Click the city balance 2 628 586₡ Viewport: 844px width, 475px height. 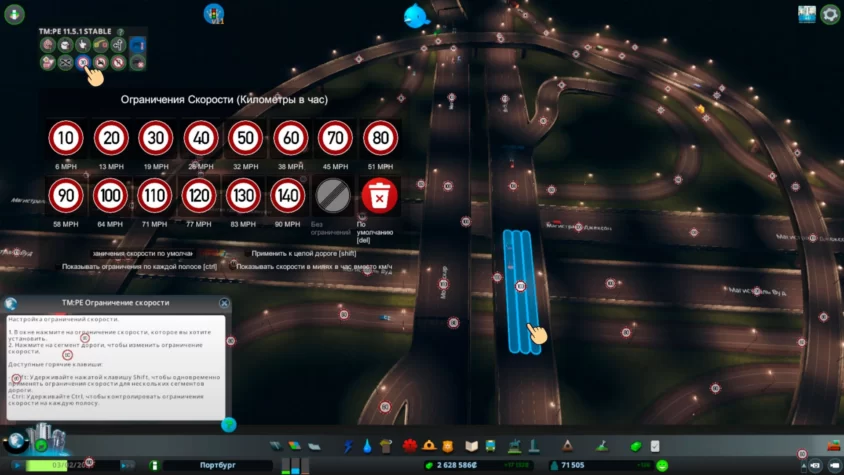457,465
